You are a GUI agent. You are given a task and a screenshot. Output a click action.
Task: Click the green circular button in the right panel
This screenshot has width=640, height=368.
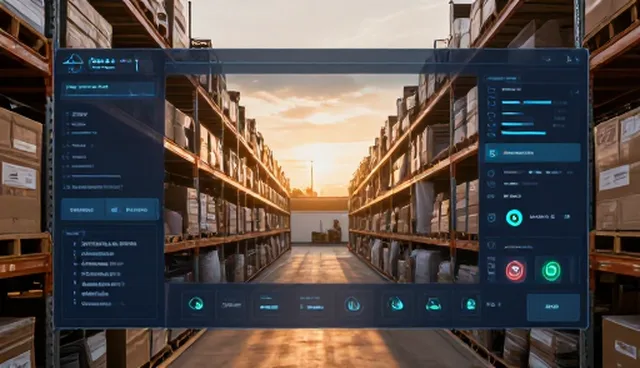[551, 270]
